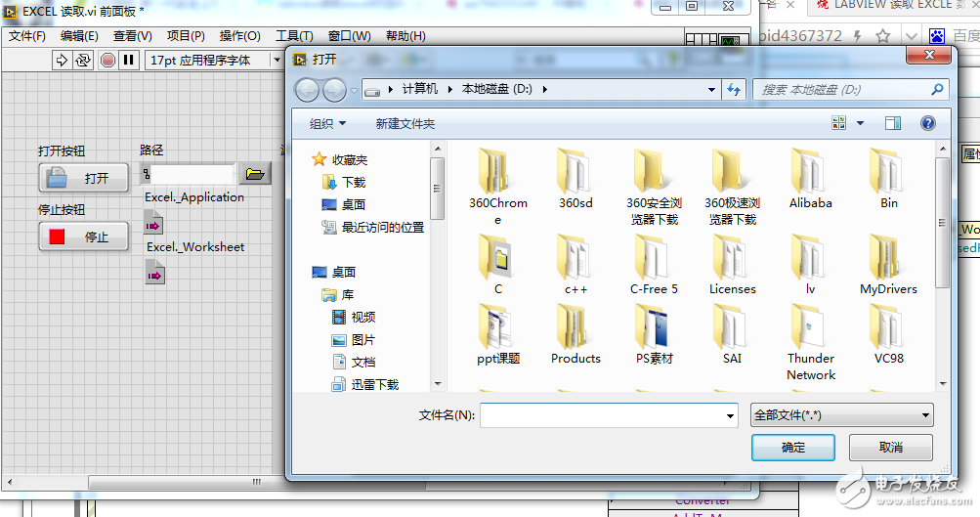980x517 pixels.
Task: Click the 打开 button on front panel
Action: [84, 178]
